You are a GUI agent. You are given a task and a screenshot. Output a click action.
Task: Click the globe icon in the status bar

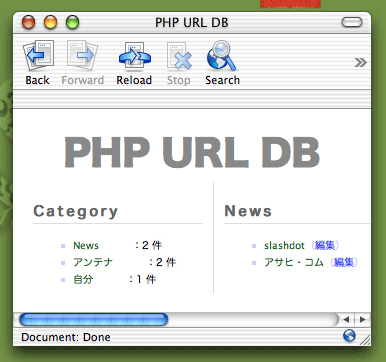[x=349, y=336]
